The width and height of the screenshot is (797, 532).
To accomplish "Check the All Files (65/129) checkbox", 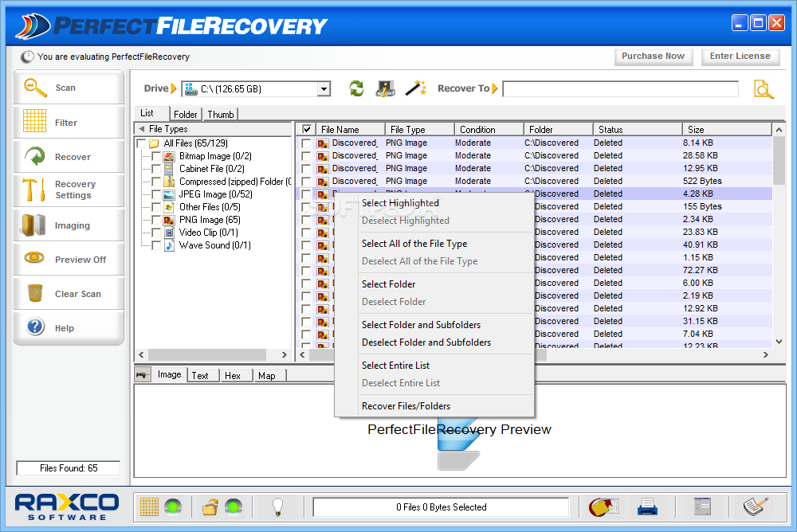I will pos(141,143).
